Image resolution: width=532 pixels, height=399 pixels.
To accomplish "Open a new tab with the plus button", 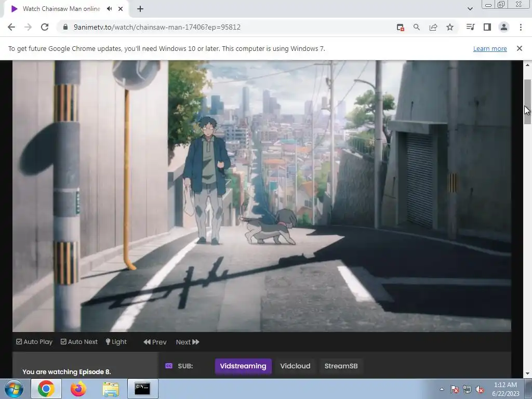I will point(140,9).
